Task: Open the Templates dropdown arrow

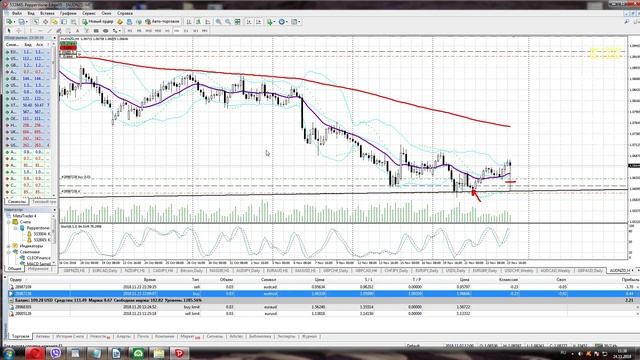Action: (299, 22)
